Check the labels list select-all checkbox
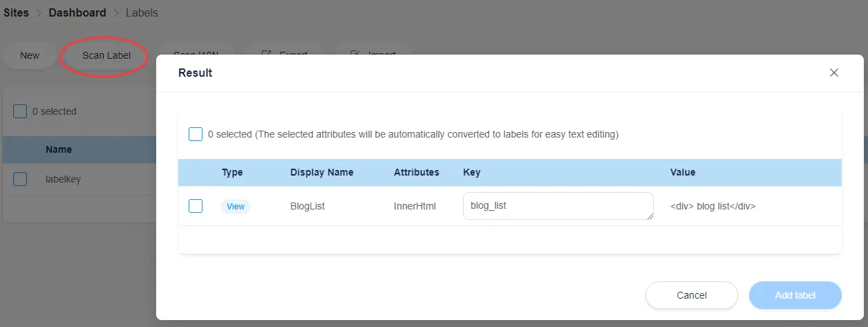This screenshot has height=327, width=868. click(20, 111)
